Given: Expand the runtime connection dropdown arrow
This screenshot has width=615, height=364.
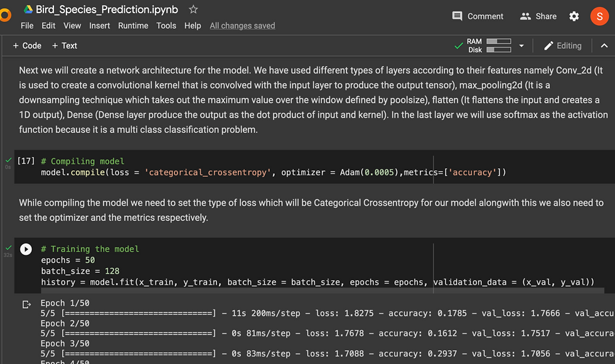Looking at the screenshot, I should click(521, 45).
